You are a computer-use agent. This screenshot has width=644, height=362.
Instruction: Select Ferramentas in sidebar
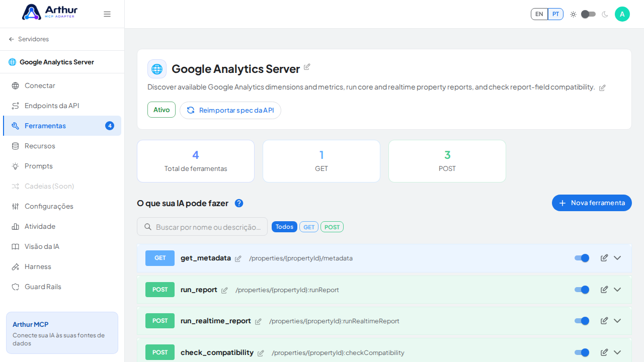(x=62, y=126)
